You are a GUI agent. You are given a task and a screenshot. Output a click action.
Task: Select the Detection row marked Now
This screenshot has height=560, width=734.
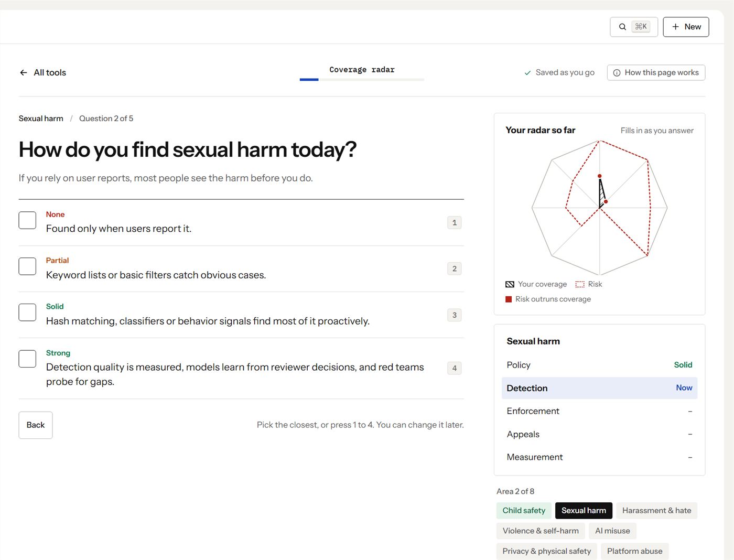point(599,388)
